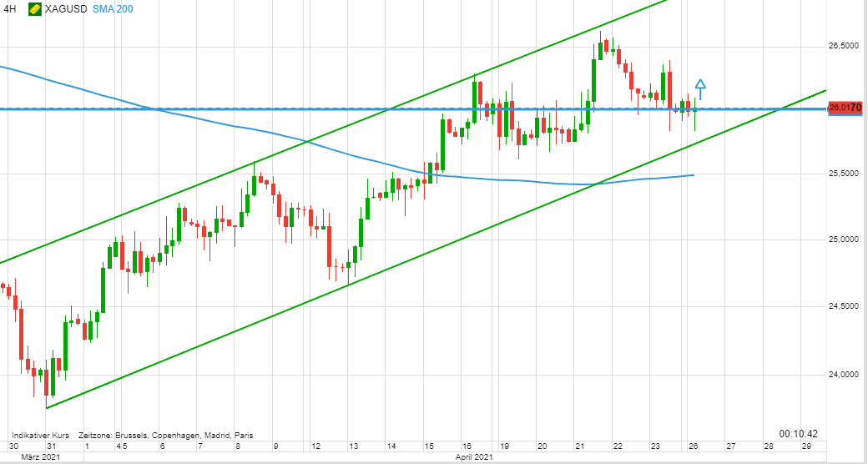Screen dimensions: 868x464
Task: Click the 25,0000 price axis label
Action: [844, 240]
